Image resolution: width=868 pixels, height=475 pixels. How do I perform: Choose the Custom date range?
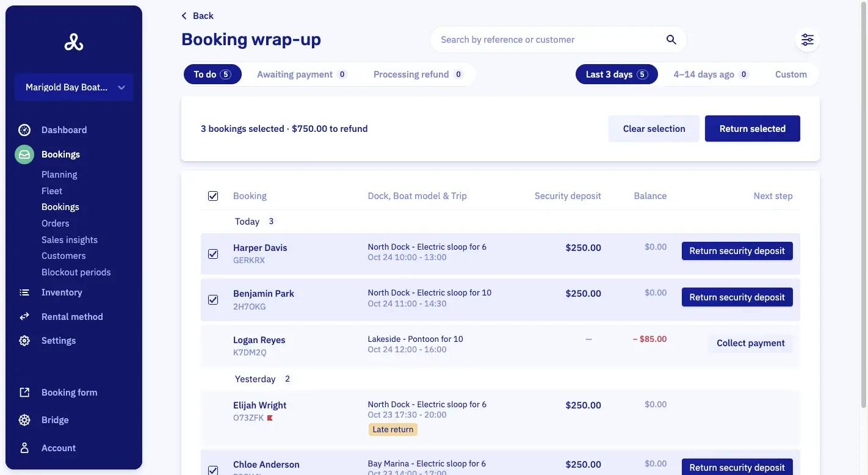point(791,74)
